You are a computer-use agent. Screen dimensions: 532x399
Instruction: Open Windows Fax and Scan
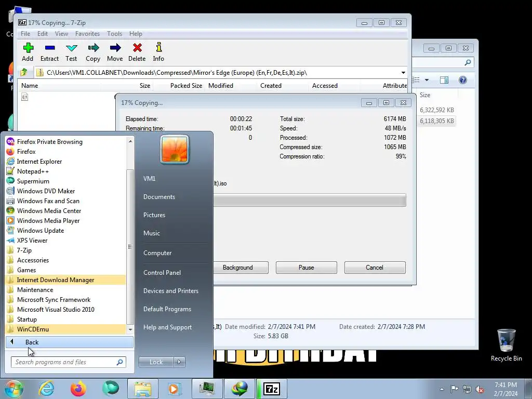click(48, 201)
